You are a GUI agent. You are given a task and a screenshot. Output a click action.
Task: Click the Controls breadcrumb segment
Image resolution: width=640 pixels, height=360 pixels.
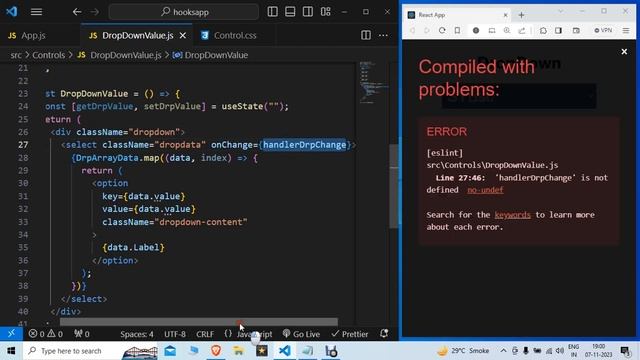49,55
